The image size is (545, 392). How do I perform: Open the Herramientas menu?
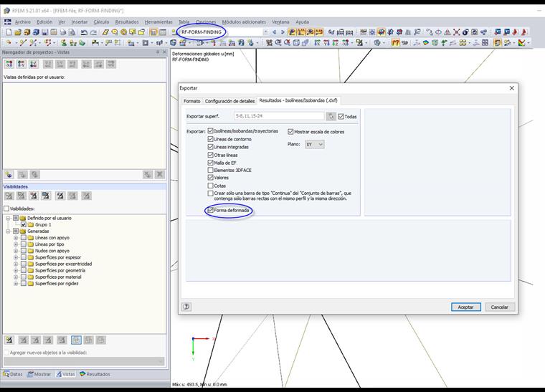(158, 22)
